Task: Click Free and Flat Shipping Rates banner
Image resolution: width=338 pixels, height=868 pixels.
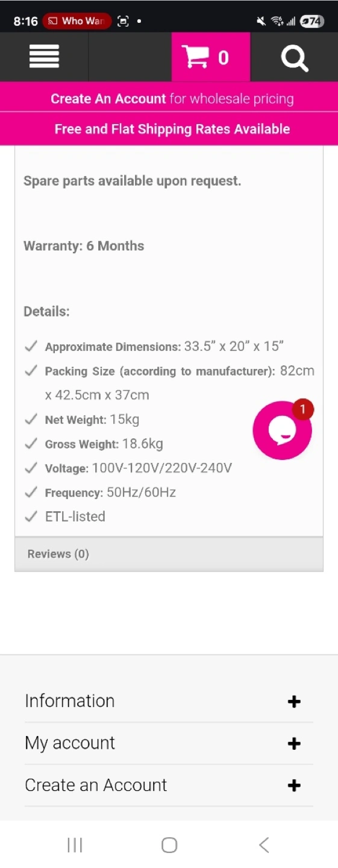Action: [x=172, y=129]
